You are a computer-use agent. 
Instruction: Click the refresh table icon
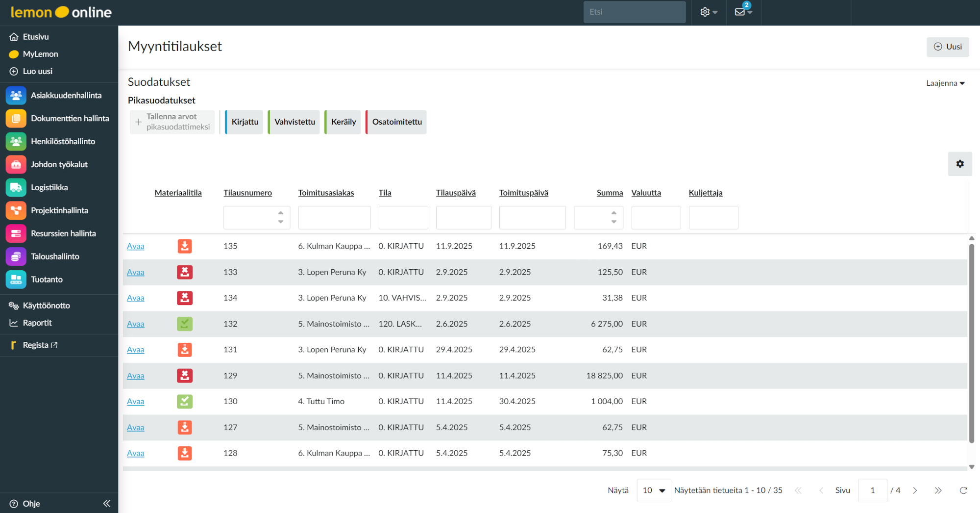[x=963, y=490]
